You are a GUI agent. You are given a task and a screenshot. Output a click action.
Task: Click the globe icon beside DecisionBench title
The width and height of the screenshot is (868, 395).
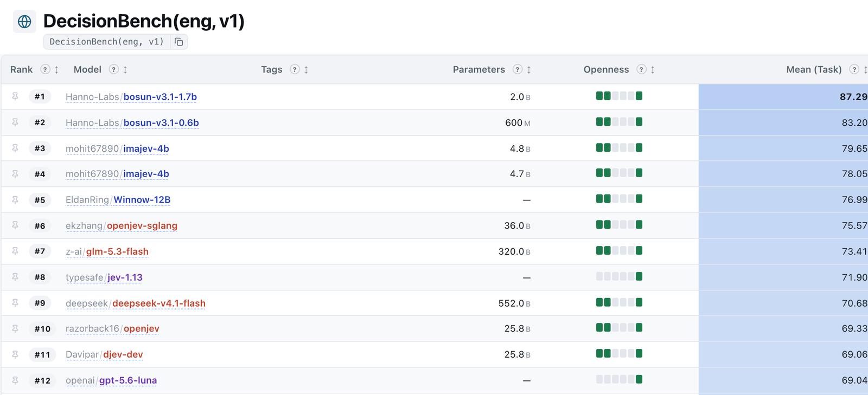(x=24, y=22)
